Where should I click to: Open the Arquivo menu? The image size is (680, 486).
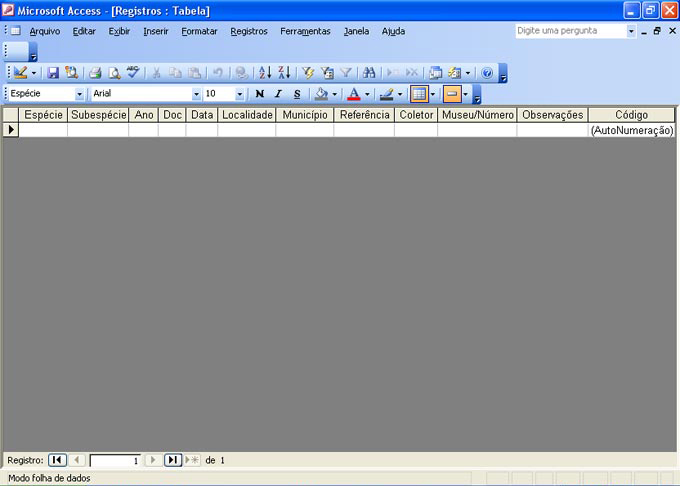click(x=45, y=31)
